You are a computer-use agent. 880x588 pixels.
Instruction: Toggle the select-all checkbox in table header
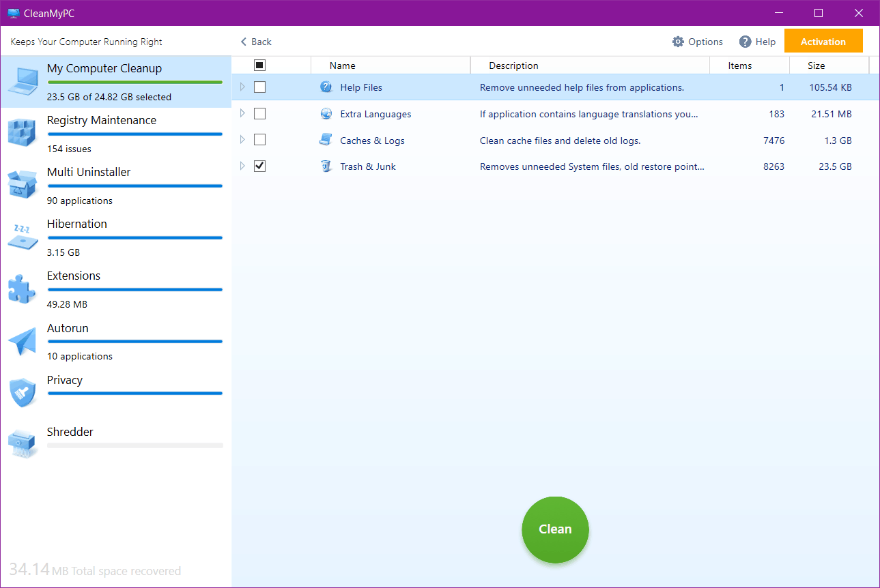(x=259, y=65)
